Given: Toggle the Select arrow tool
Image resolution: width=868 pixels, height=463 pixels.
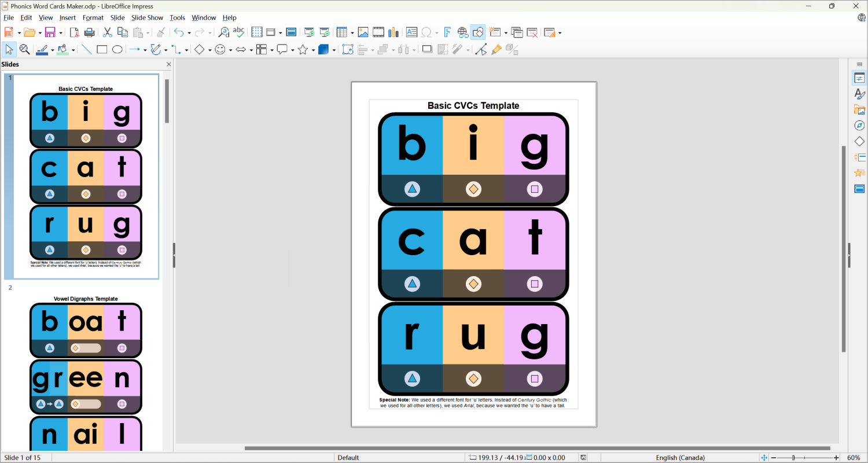Looking at the screenshot, I should (x=9, y=50).
